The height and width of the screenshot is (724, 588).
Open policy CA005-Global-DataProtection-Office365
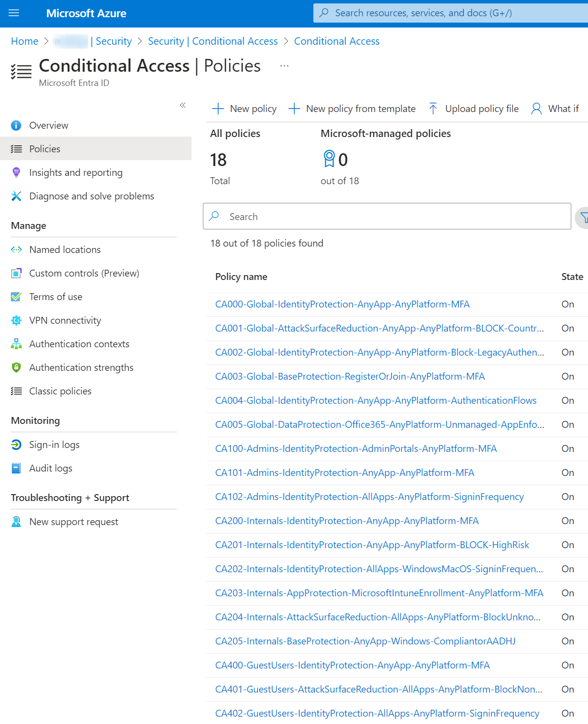point(379,425)
